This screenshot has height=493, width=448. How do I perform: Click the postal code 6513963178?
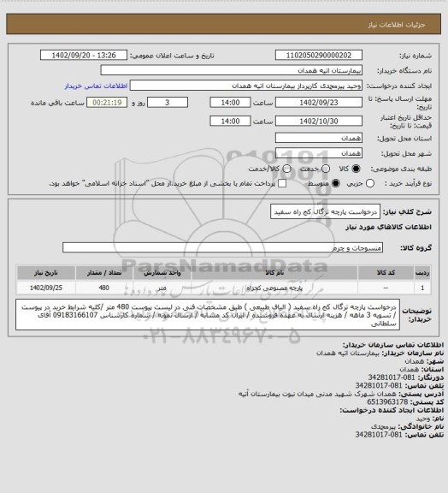387,401
